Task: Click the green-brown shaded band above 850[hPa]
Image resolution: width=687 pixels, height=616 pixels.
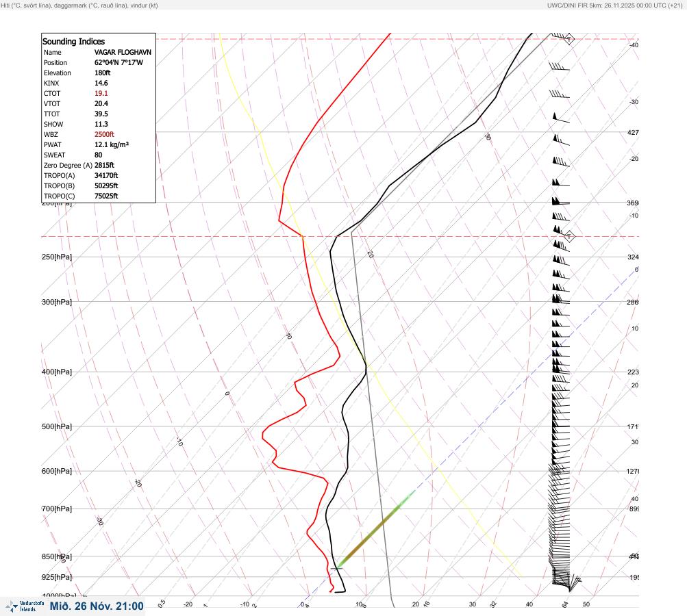Action: 376,530
